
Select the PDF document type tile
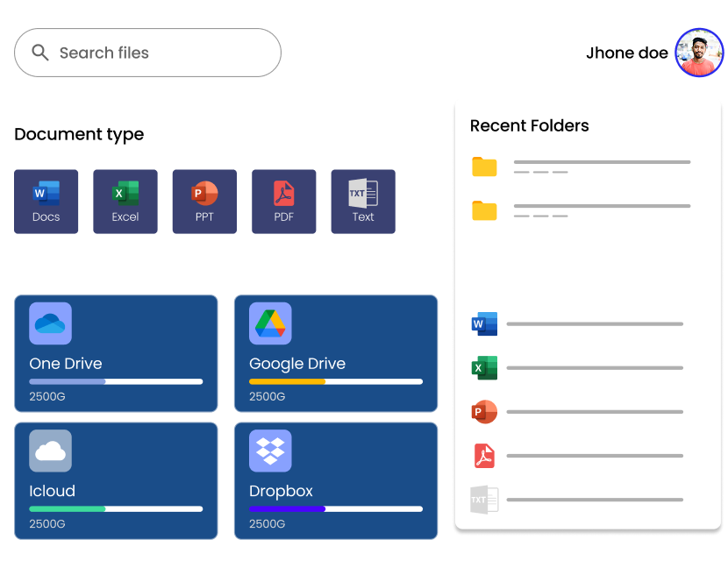tap(283, 202)
